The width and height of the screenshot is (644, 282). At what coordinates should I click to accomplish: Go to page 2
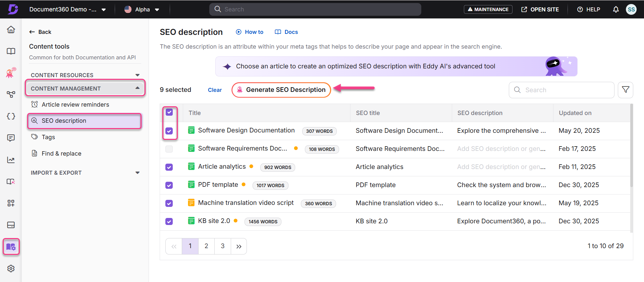206,246
